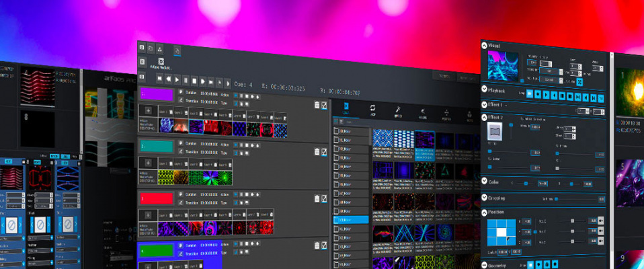
Task: Select visual 5 thumbnail in far right window
Action: [631, 183]
